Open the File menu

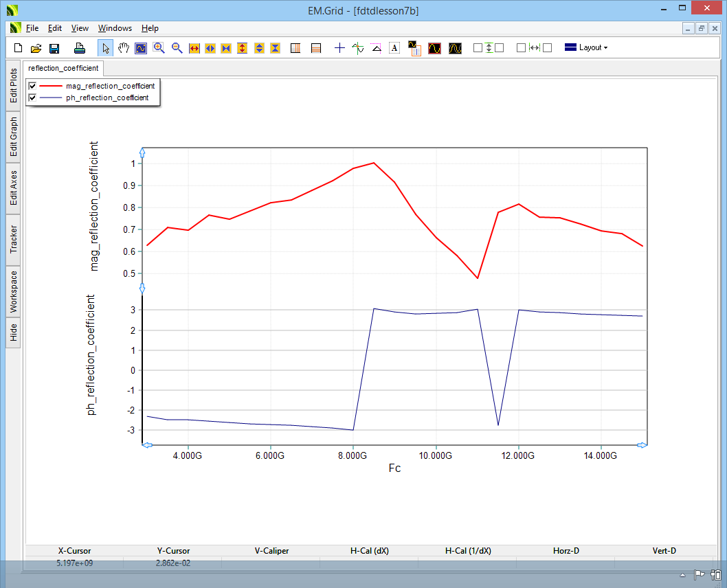tap(32, 28)
